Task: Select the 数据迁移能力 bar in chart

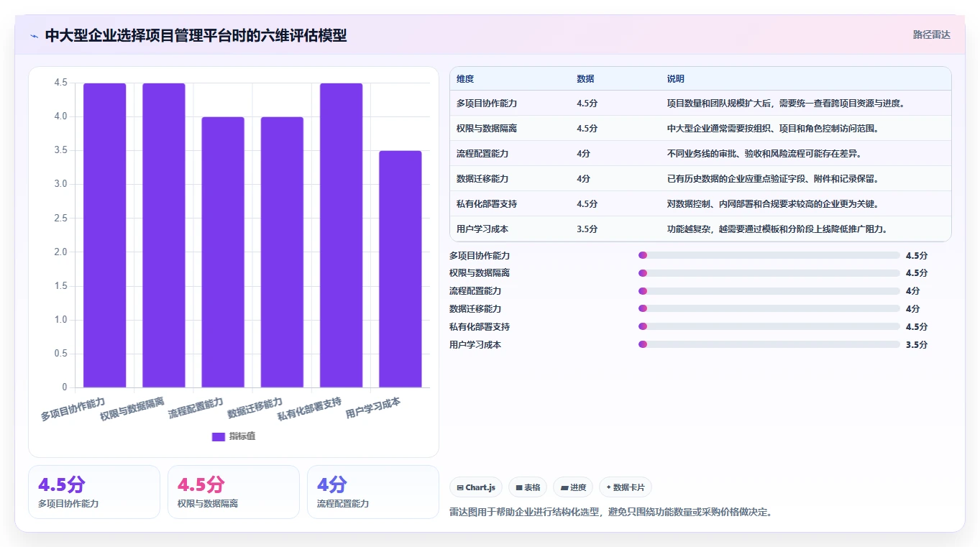Action: pos(282,252)
